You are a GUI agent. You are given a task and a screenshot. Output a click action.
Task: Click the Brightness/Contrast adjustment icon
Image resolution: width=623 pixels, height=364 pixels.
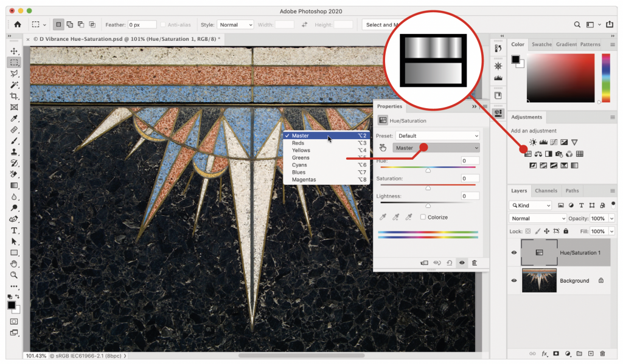pos(533,142)
